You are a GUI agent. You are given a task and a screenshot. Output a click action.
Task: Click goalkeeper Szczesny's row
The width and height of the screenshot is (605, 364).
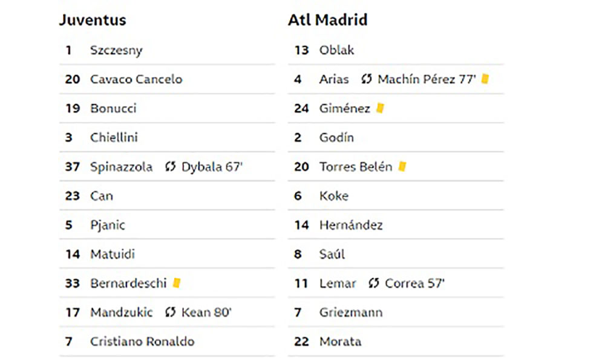(167, 50)
